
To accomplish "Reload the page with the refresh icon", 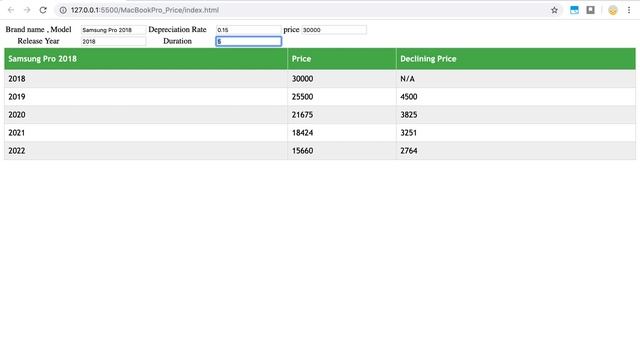I will [x=43, y=10].
